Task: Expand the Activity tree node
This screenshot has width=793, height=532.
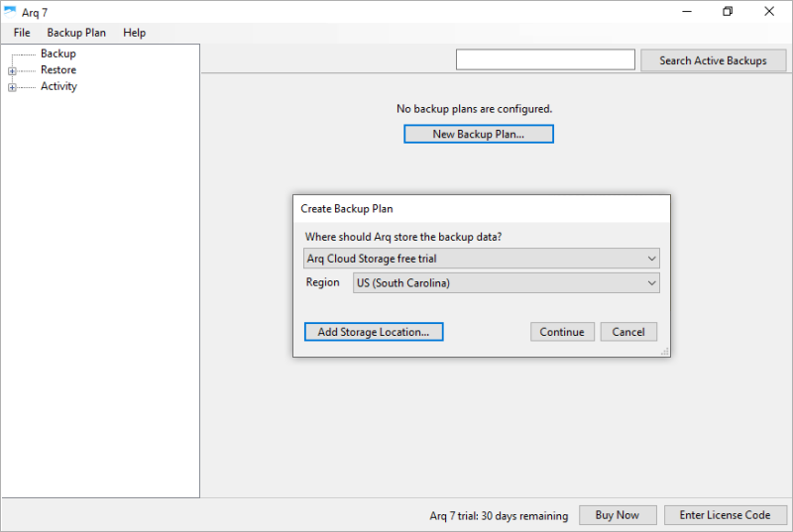Action: [12, 87]
